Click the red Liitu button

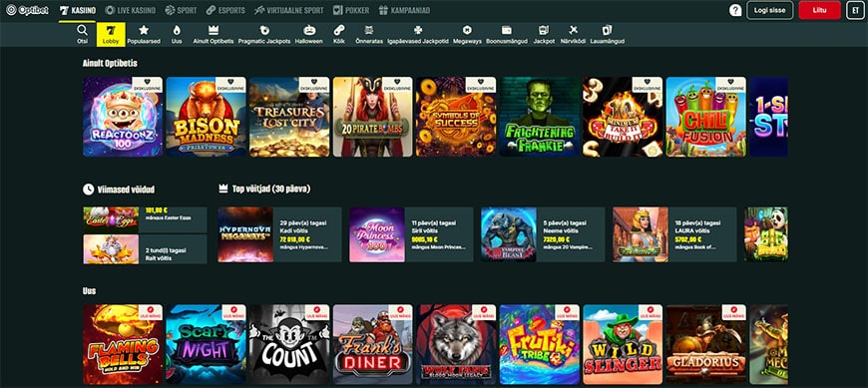819,10
